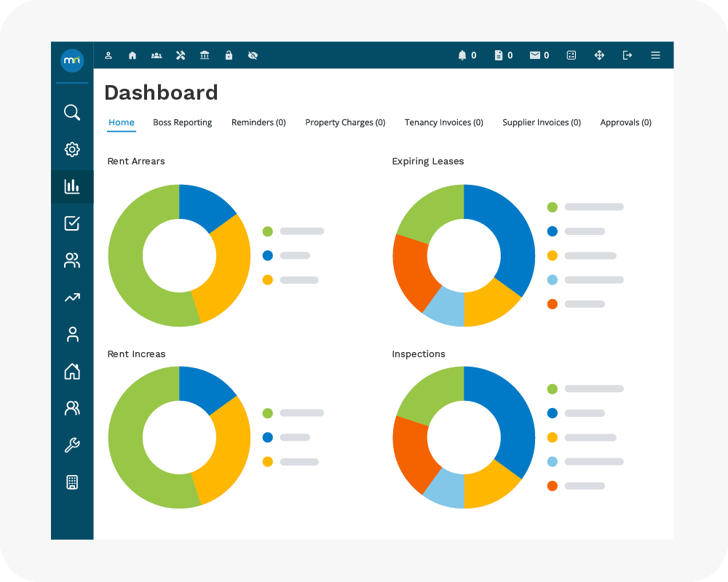Viewport: 728px width, 582px height.
Task: Click the trending arrow icon in sidebar
Action: coord(71,298)
